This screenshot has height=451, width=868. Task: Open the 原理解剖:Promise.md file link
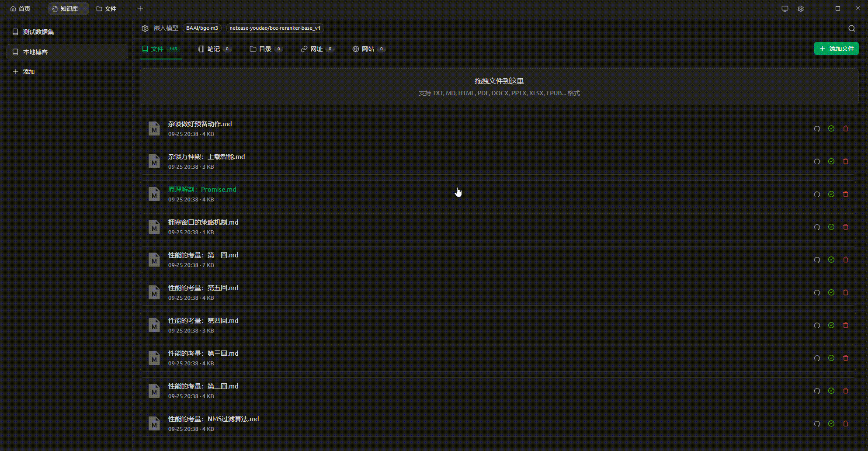point(202,190)
